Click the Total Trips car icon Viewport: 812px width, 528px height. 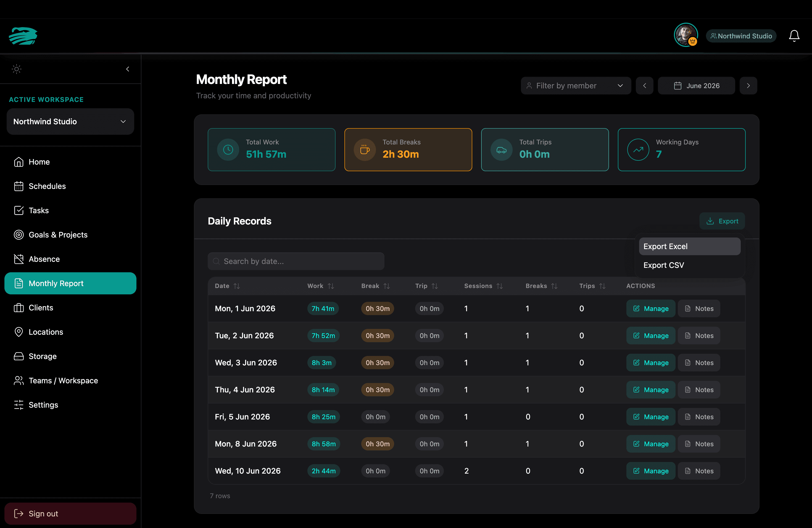point(502,149)
